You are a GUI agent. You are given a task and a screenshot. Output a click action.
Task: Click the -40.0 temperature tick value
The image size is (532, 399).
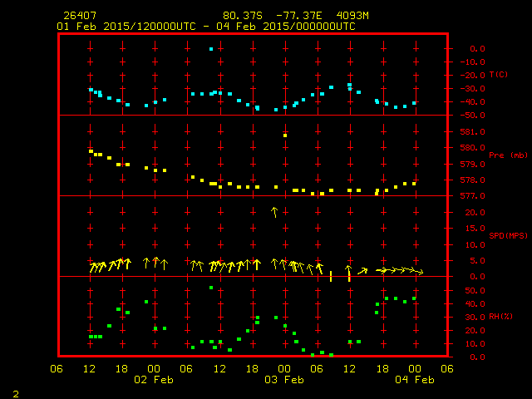click(x=473, y=102)
